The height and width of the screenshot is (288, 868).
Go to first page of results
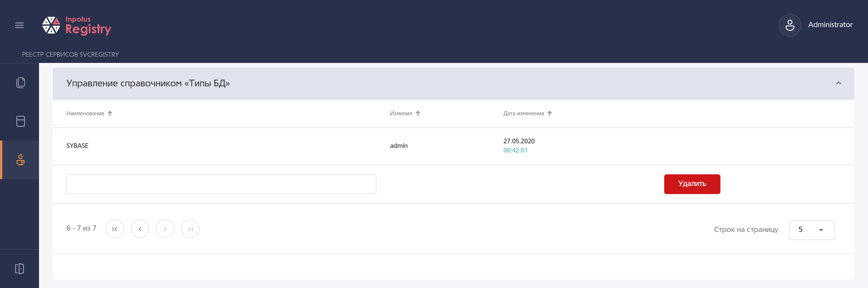pyautogui.click(x=115, y=229)
